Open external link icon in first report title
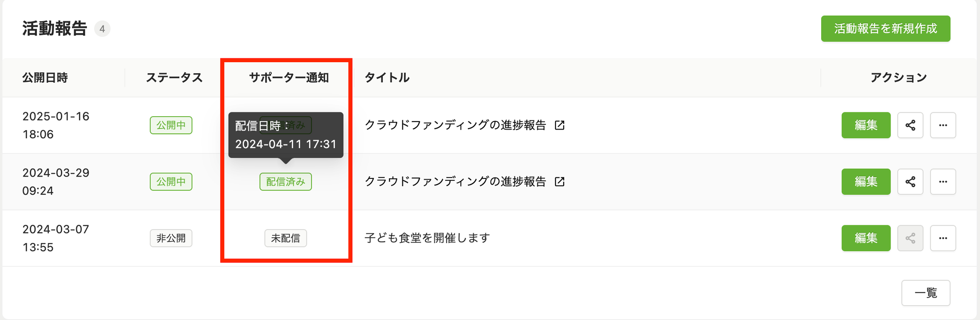The image size is (980, 320). click(x=559, y=125)
